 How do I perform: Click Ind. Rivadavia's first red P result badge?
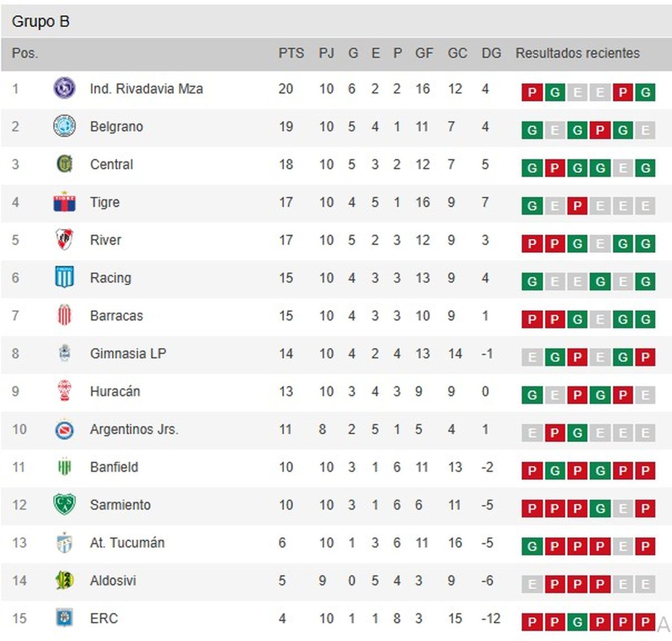[532, 92]
